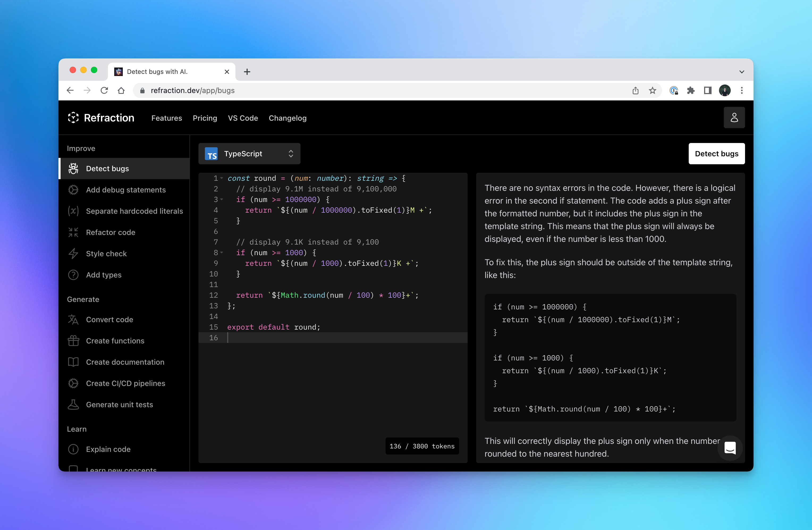
Task: Reload the page with refresh icon
Action: 104,90
